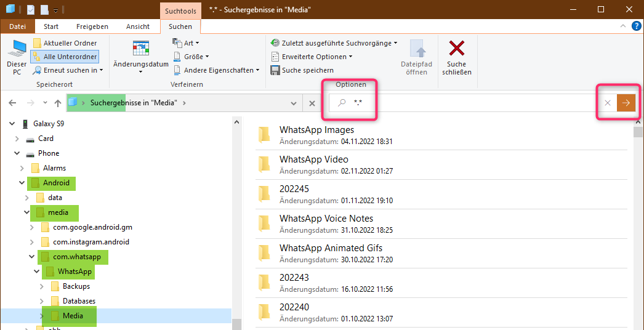Expand com.instagram.android folder node

point(32,242)
